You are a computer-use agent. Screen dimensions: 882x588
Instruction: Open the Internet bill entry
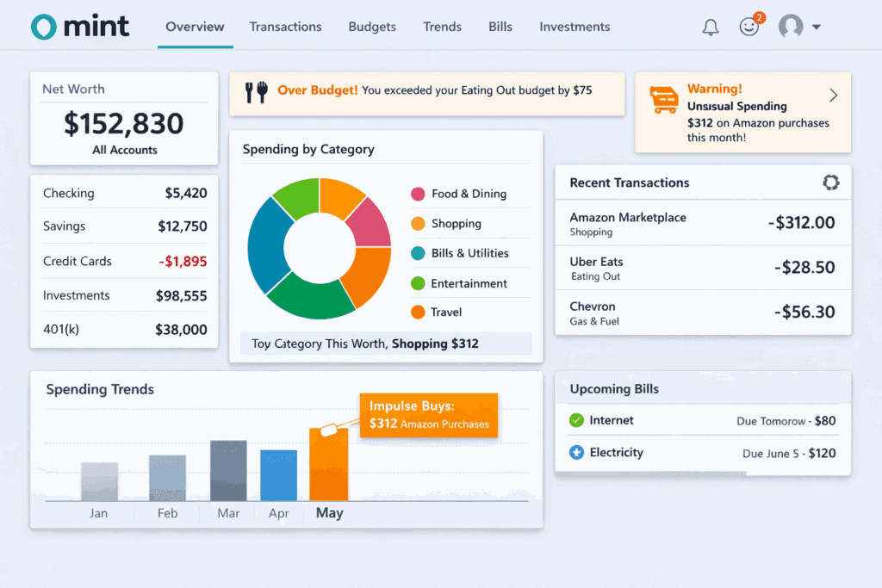(703, 420)
